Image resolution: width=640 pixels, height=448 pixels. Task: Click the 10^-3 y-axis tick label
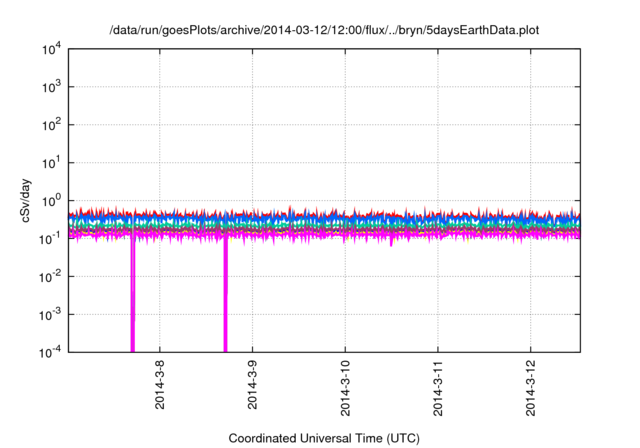click(51, 315)
